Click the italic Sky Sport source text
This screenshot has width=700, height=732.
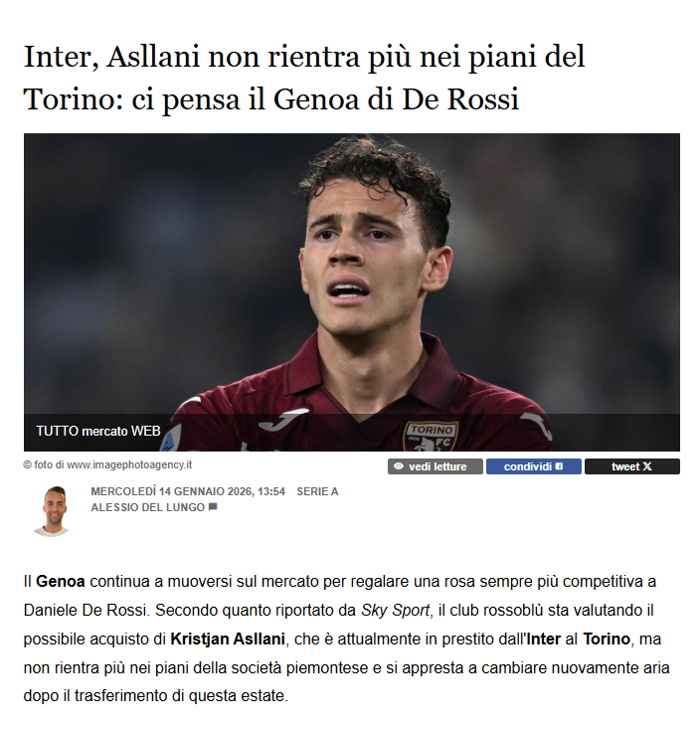(396, 610)
